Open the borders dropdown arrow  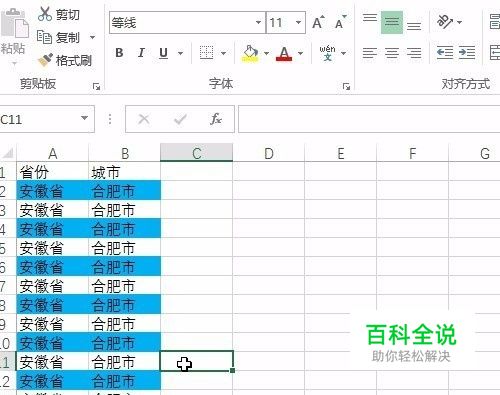pyautogui.click(x=224, y=53)
